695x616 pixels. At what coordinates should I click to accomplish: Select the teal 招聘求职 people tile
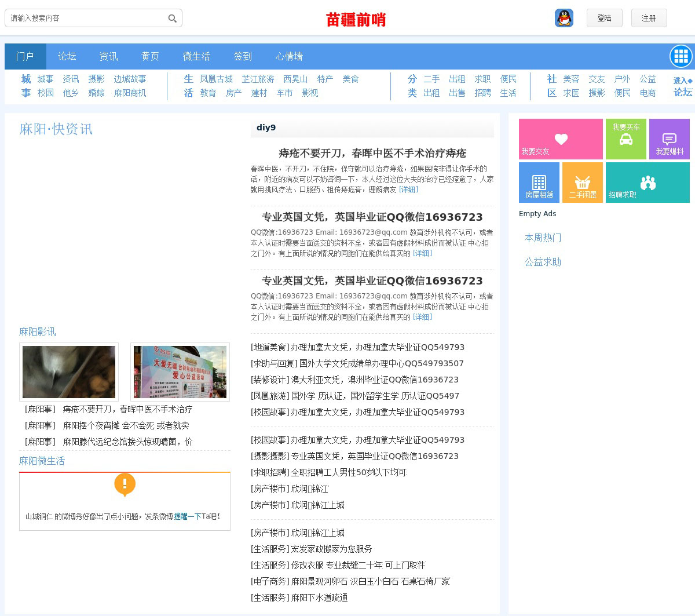(x=647, y=183)
